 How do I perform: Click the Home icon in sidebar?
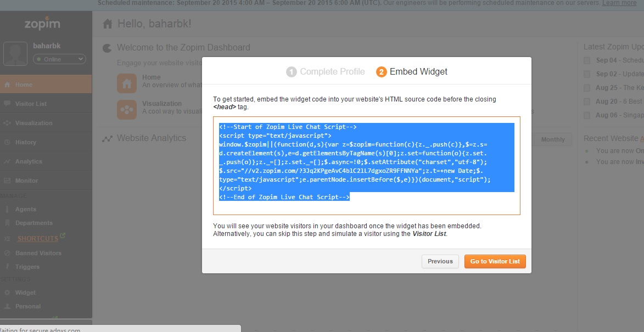pos(7,85)
